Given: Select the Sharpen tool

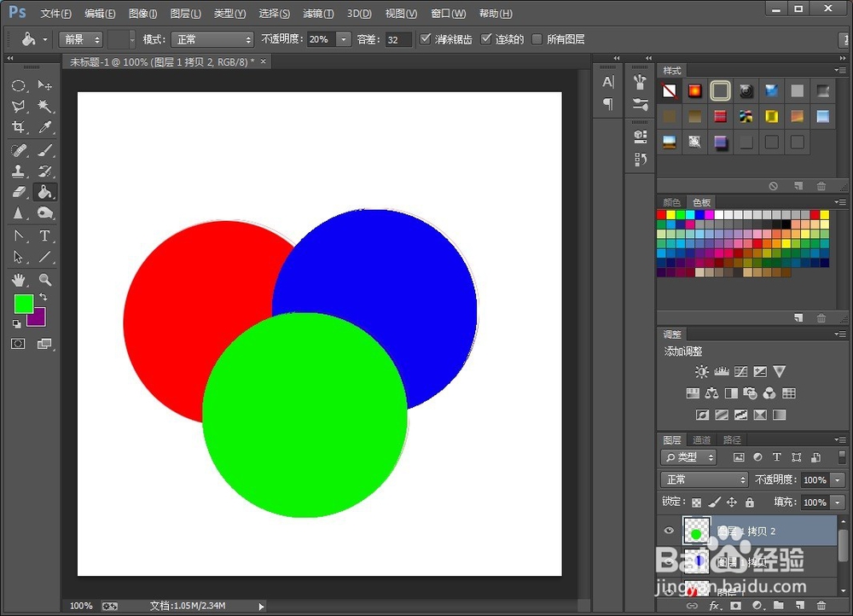Looking at the screenshot, I should (x=18, y=212).
